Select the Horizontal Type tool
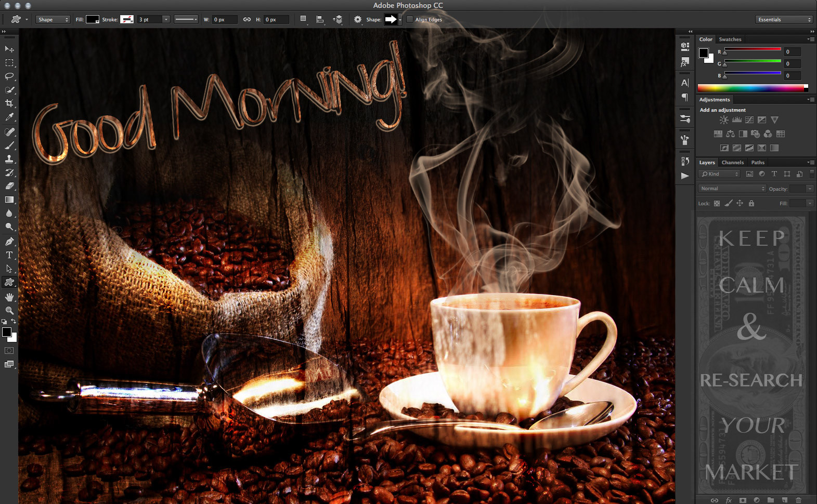 (x=9, y=255)
